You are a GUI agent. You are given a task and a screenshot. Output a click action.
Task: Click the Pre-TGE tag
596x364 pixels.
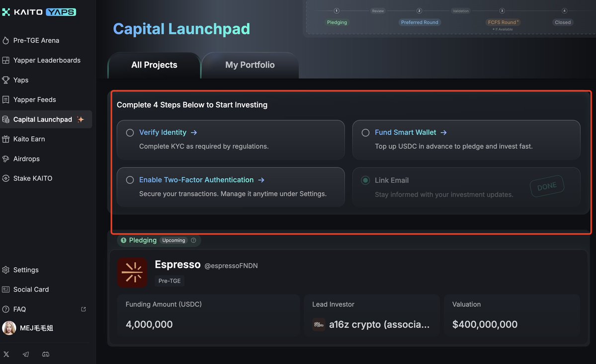coord(170,281)
